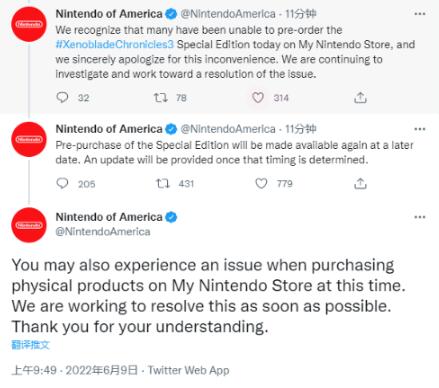
Task: Open the more options menu on the third tweet
Action: click(420, 217)
